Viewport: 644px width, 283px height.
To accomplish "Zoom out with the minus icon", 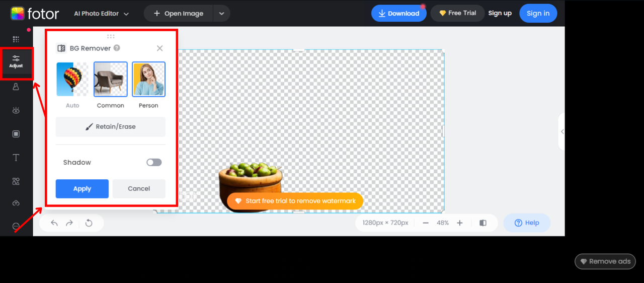I will 426,223.
